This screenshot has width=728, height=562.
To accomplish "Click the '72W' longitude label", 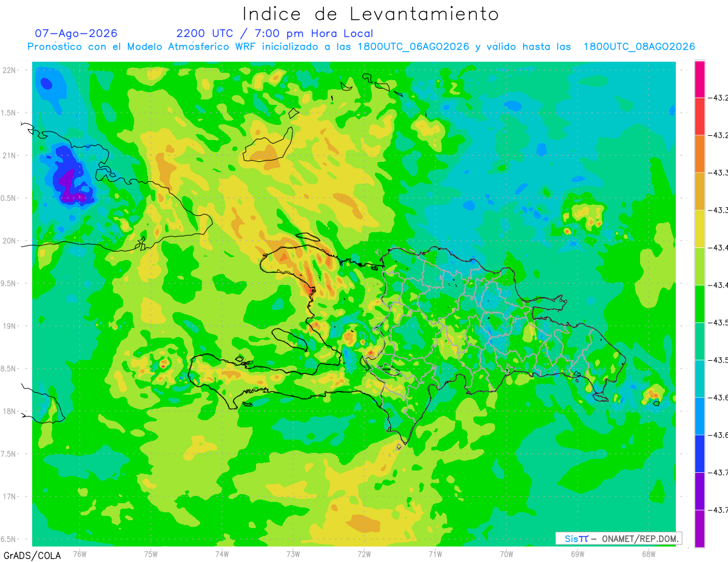I will 364,554.
